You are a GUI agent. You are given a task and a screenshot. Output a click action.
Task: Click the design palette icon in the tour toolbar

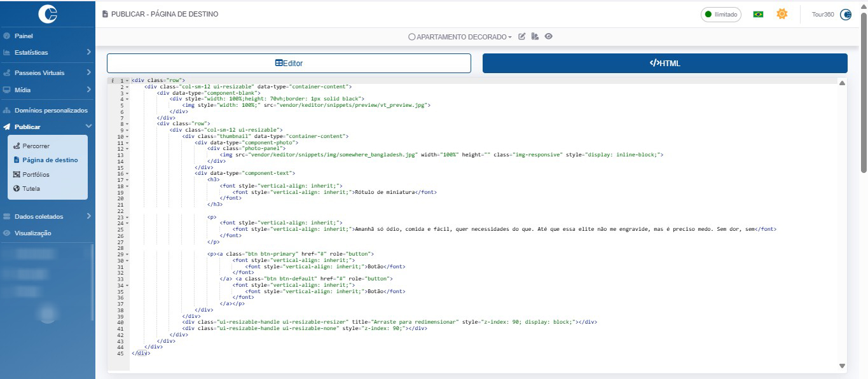pos(535,37)
